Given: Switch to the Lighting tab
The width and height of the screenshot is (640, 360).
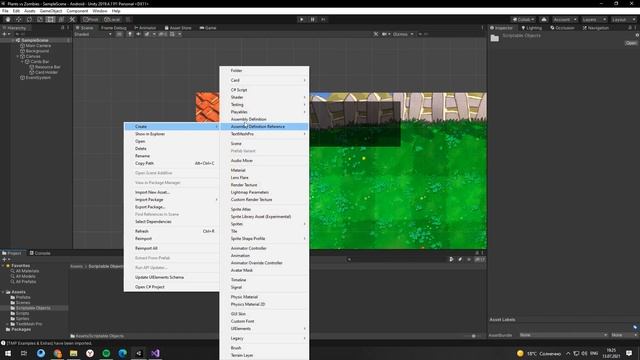Looking at the screenshot, I should pyautogui.click(x=531, y=28).
